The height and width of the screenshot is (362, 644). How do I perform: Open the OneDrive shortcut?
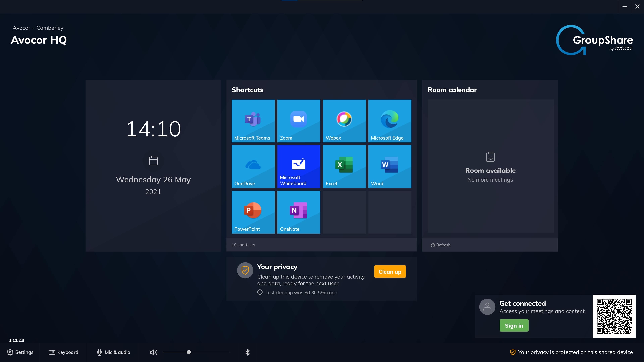click(x=253, y=167)
